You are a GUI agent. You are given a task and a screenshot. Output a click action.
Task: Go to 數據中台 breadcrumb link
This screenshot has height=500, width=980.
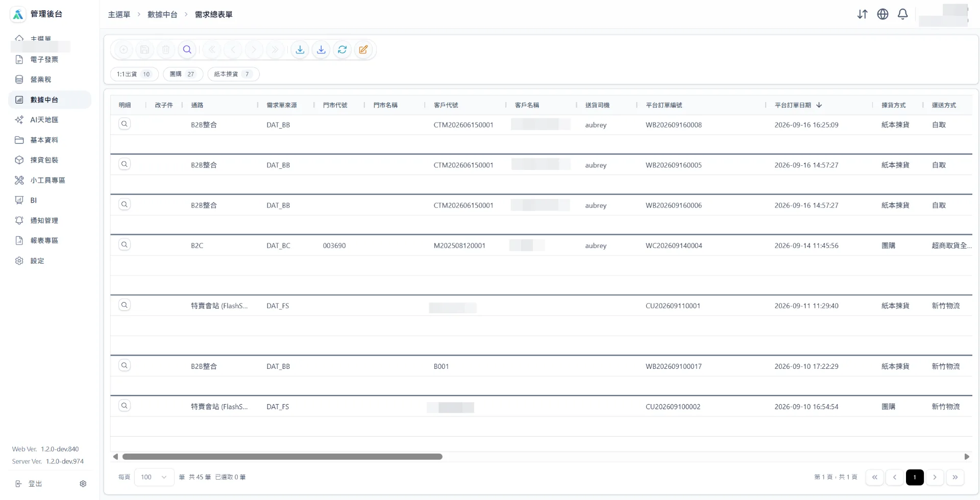point(162,15)
